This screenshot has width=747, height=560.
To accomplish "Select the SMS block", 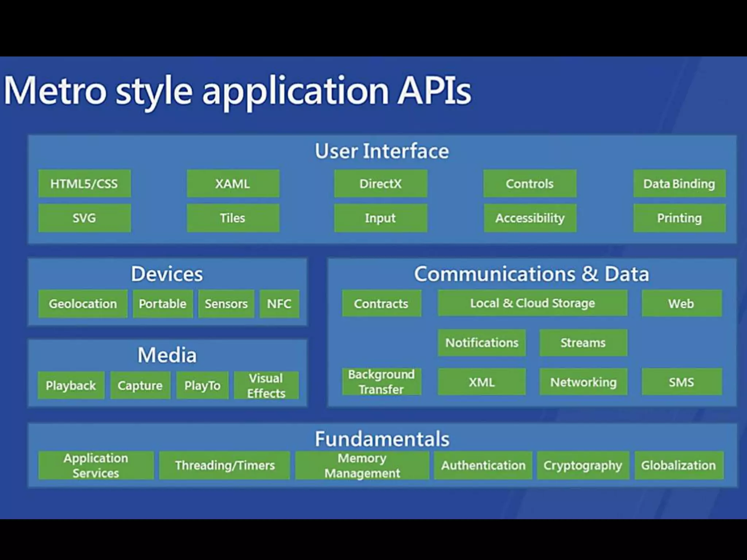I will 681,382.
